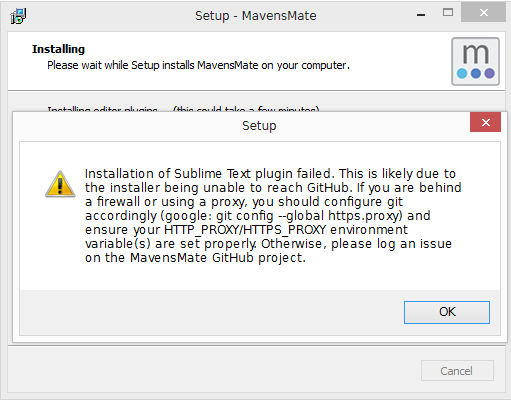Click the letter m in the MavensMate logo

(x=476, y=54)
